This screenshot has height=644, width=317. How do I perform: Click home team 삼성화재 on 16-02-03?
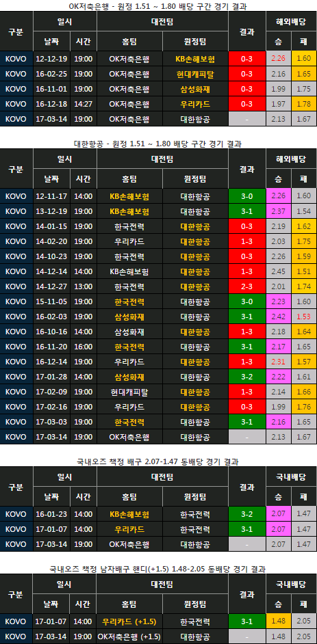pyautogui.click(x=129, y=317)
